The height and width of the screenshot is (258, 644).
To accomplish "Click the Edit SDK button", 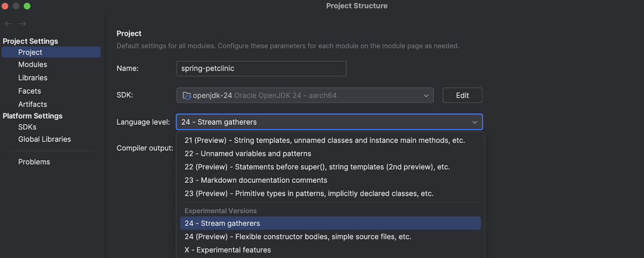I will [462, 96].
